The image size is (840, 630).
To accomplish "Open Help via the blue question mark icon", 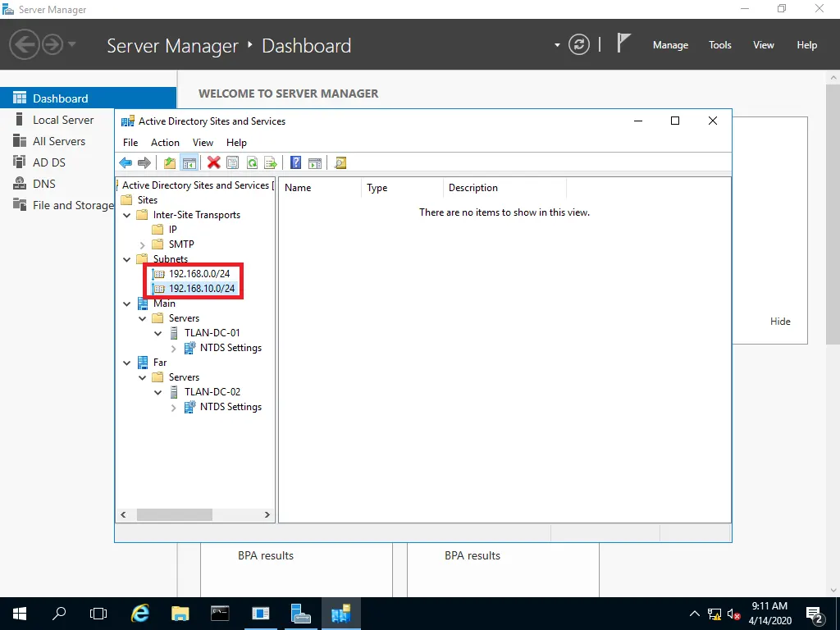I will (x=295, y=163).
